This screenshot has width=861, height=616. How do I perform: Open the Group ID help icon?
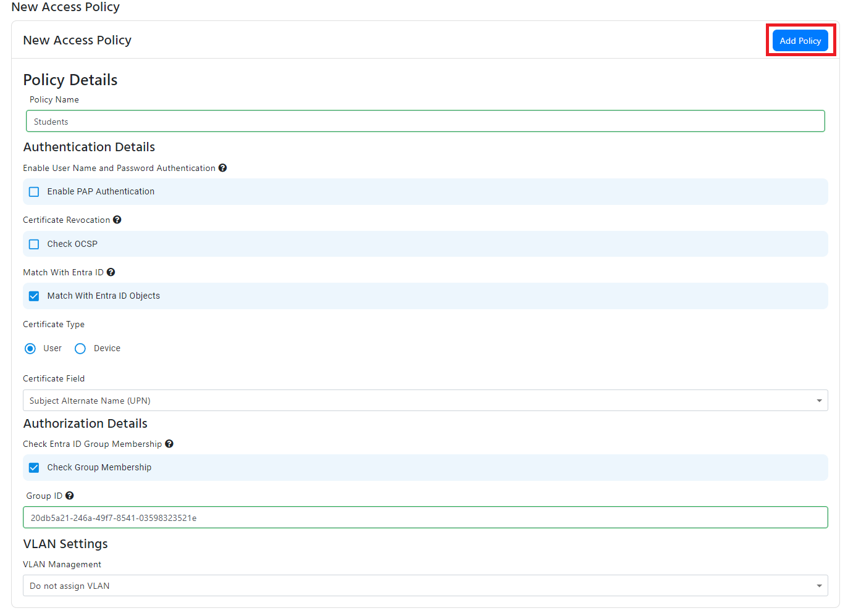pyautogui.click(x=70, y=496)
